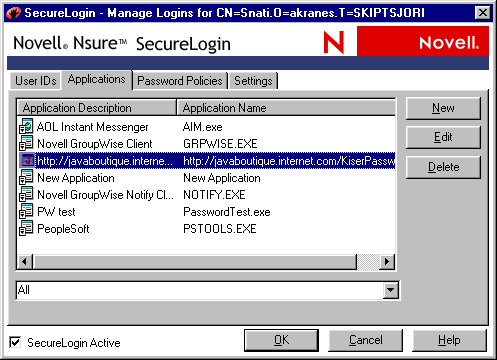Close the SecureLogin dialog window
Viewport: 497px width, 360px height.
click(482, 13)
